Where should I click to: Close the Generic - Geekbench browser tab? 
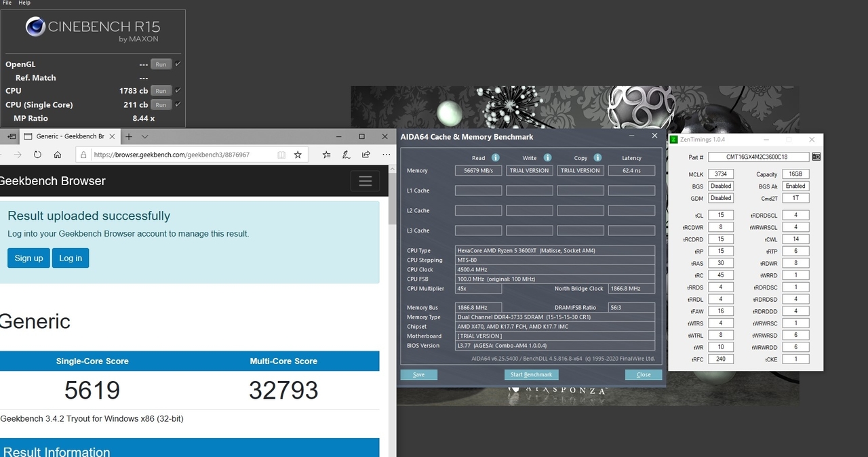(113, 136)
